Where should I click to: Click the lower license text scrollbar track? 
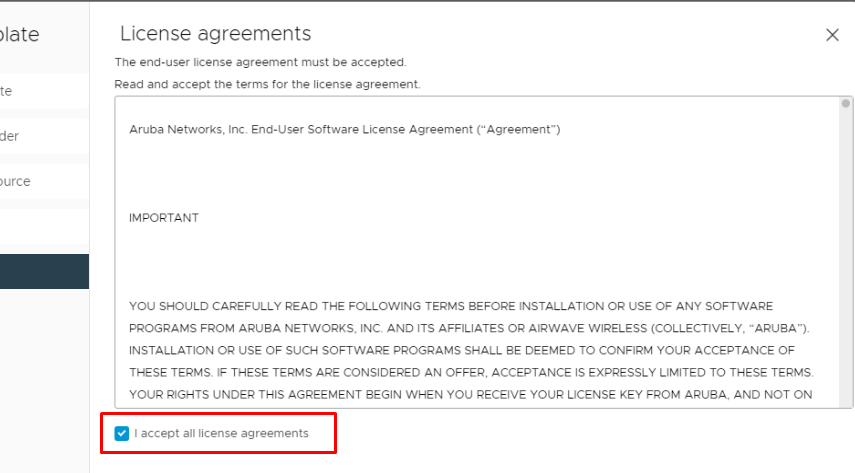(x=846, y=300)
